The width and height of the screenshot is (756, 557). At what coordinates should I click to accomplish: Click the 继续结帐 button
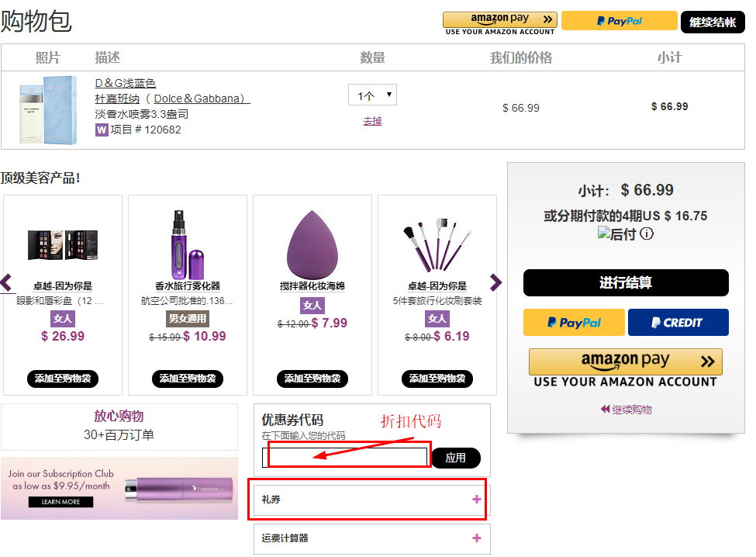712,22
